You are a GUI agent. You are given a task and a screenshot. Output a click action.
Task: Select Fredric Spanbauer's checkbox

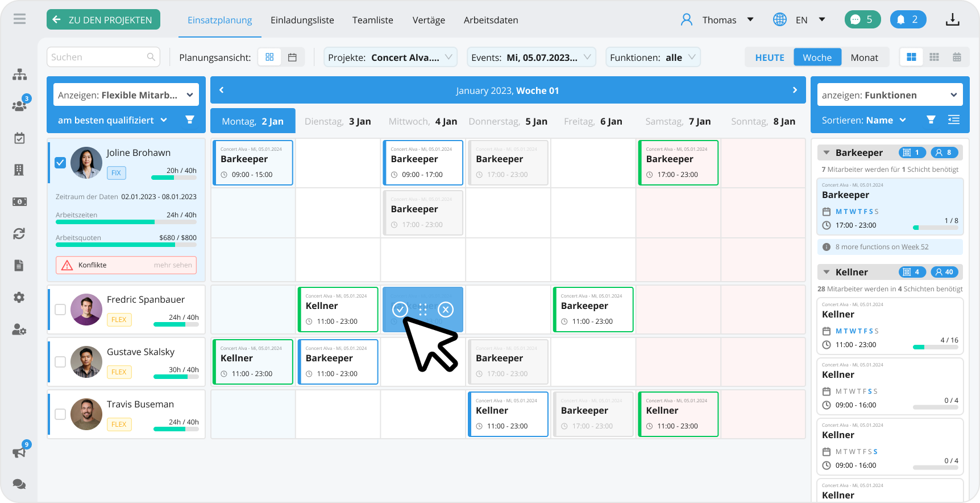click(x=60, y=310)
